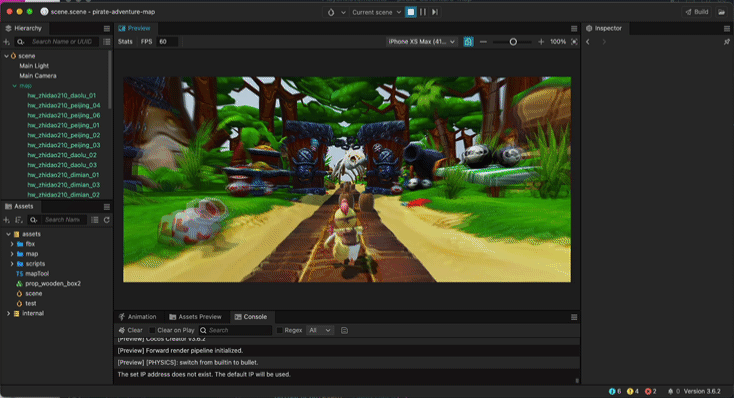734x398 pixels.
Task: Click the Assets refresh icon
Action: coord(107,220)
